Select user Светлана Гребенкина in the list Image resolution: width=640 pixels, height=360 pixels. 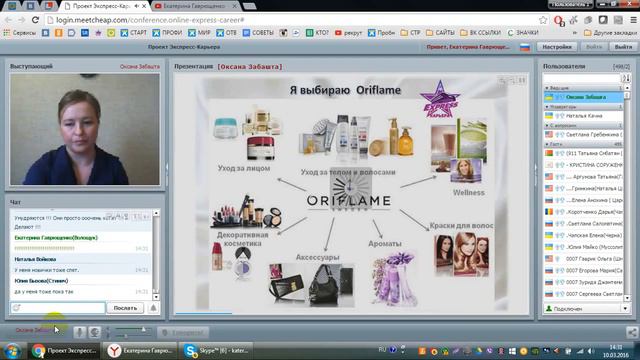point(583,134)
